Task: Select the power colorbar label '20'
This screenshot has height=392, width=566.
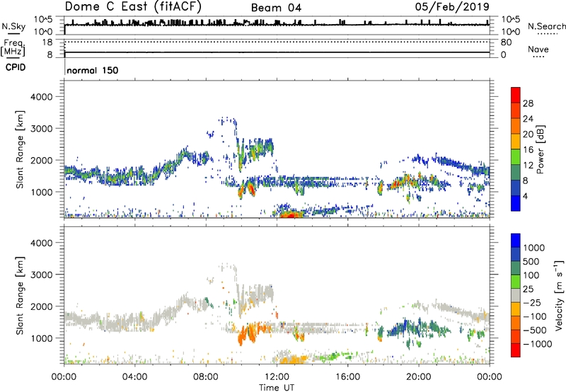Action: coord(528,134)
